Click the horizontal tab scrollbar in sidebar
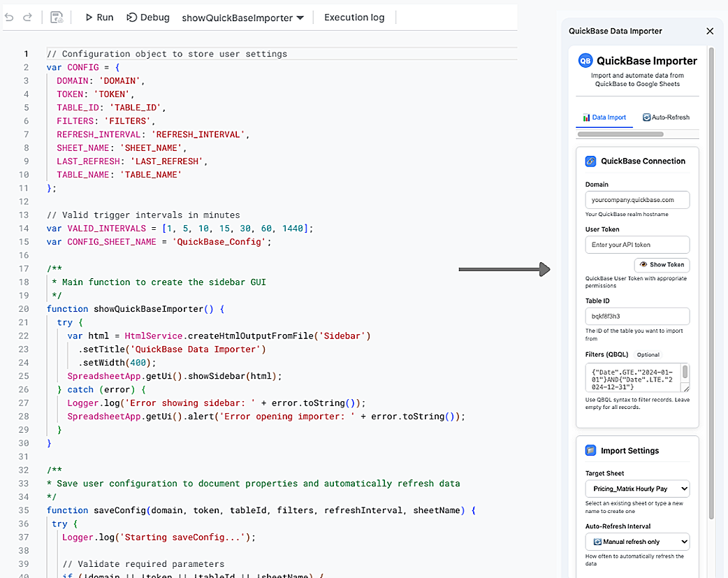Image resolution: width=728 pixels, height=578 pixels. point(620,134)
